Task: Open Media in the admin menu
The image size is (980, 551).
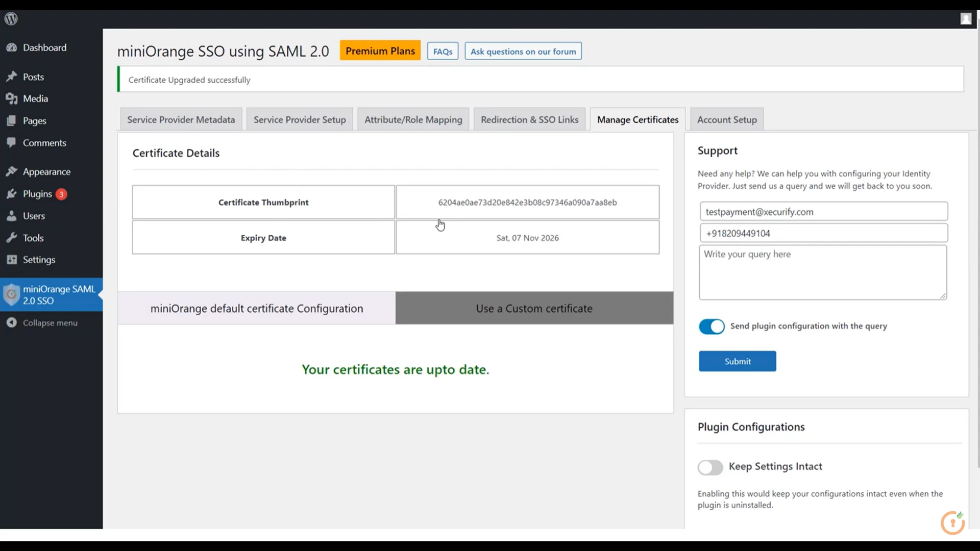Action: 35,98
